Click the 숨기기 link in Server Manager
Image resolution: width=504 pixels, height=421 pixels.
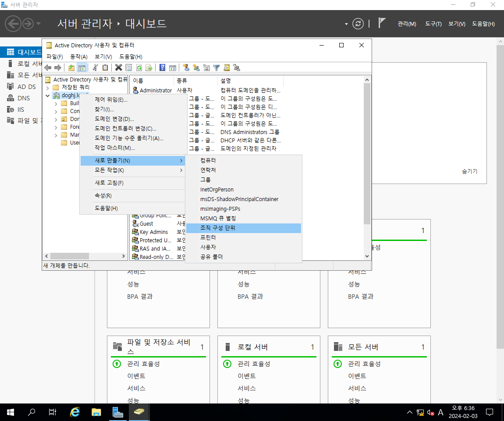tap(470, 172)
